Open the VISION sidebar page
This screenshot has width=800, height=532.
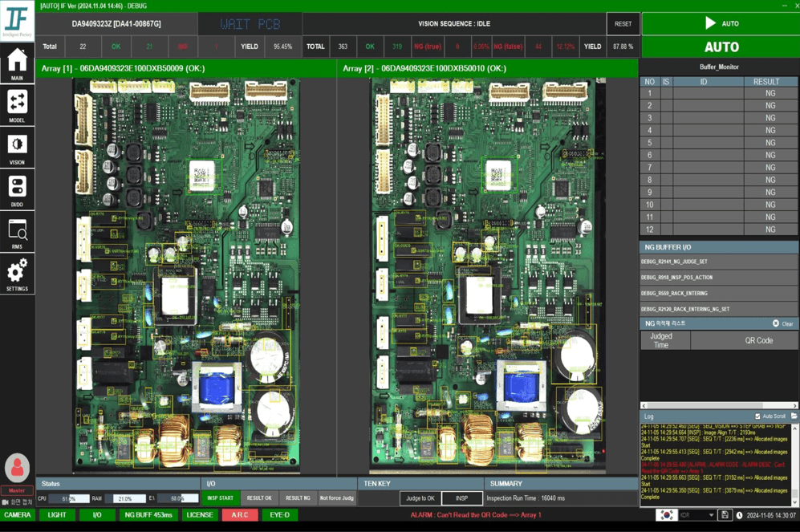(17, 148)
